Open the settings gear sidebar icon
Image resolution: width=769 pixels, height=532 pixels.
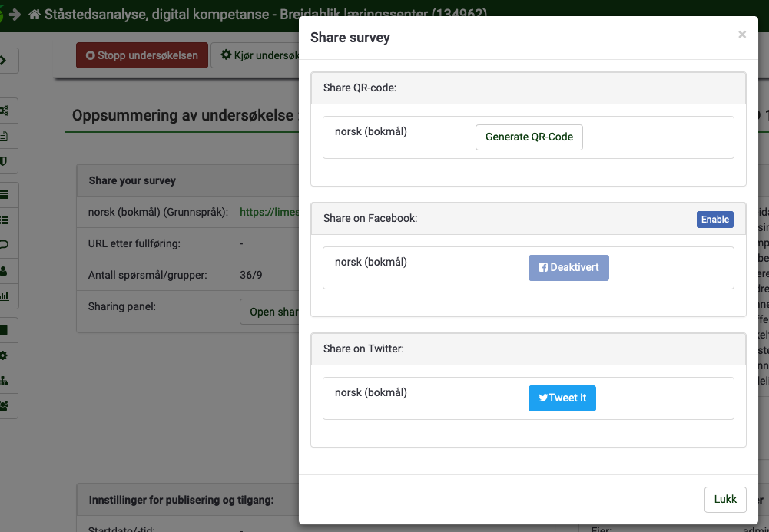5,355
